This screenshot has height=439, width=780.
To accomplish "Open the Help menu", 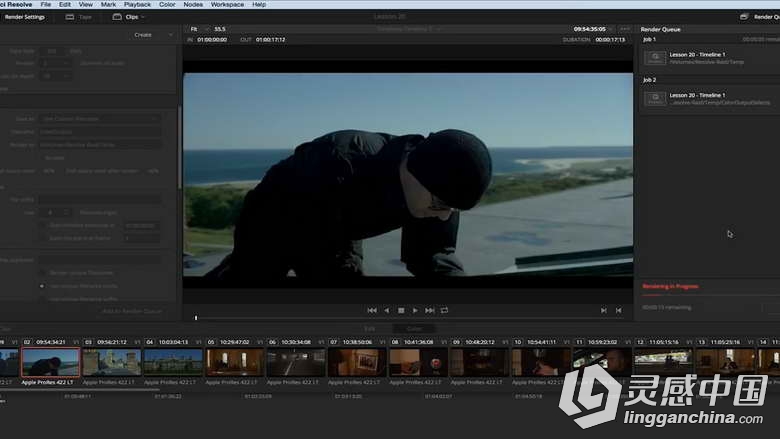I will 259,4.
